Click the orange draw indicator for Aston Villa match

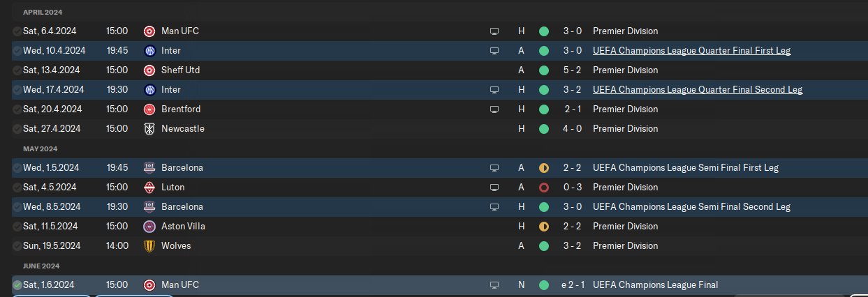(x=544, y=227)
